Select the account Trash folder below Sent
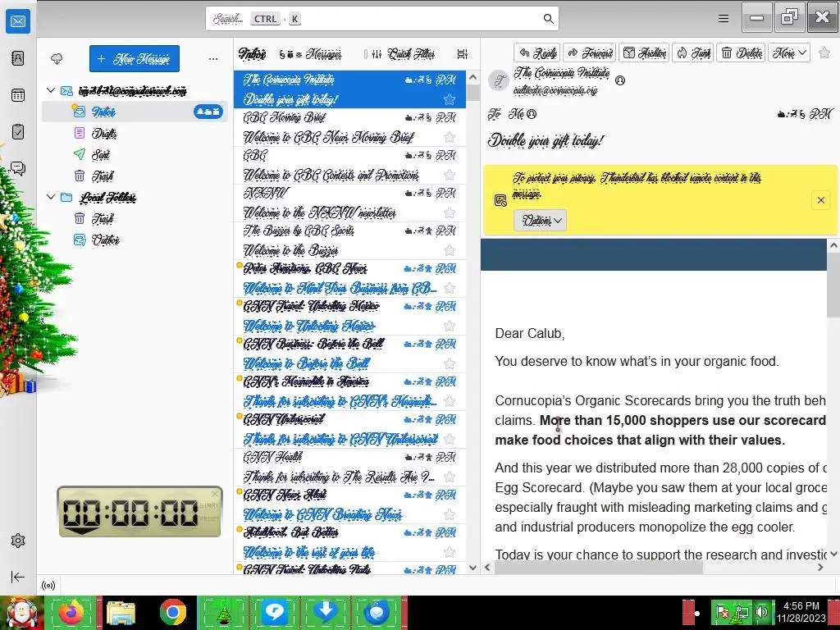840x630 pixels. point(135,176)
